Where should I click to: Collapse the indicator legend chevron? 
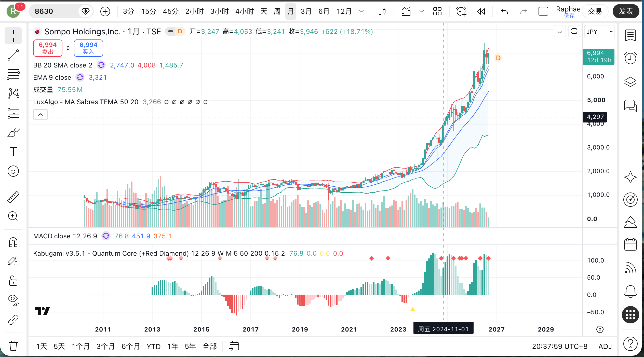pos(41,115)
